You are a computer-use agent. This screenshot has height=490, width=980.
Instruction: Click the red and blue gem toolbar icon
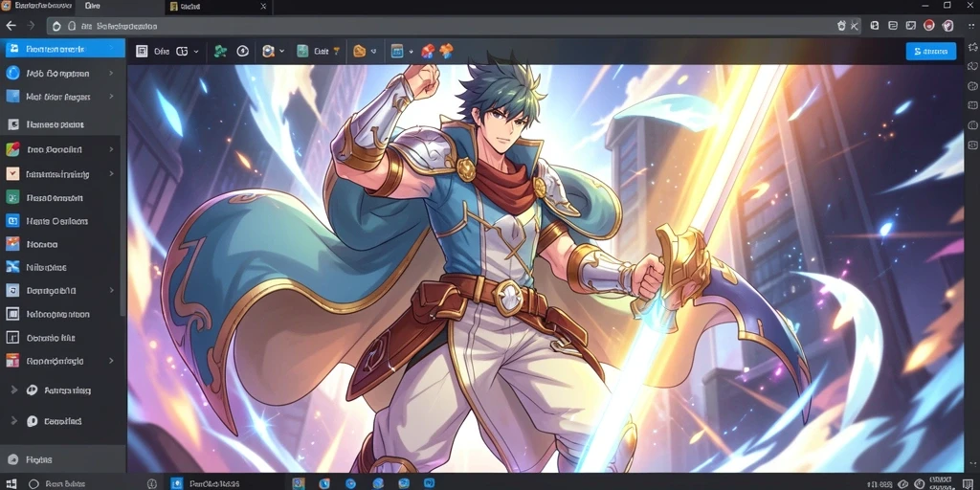coord(428,52)
